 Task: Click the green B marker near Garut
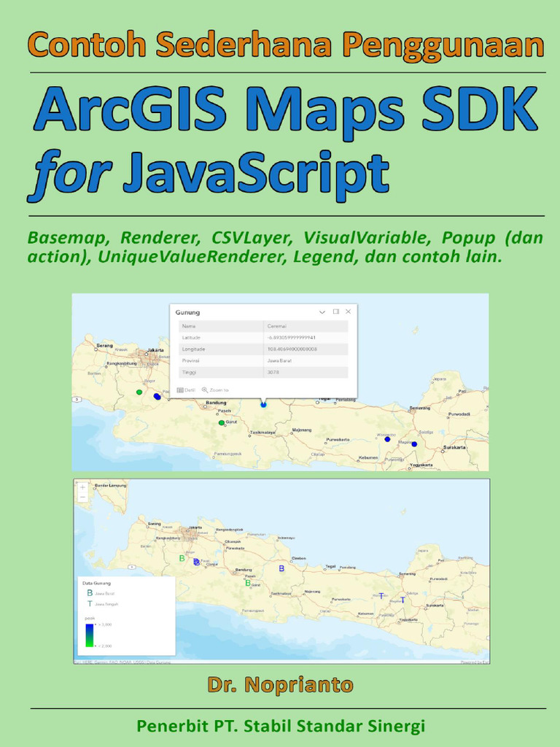tap(248, 583)
